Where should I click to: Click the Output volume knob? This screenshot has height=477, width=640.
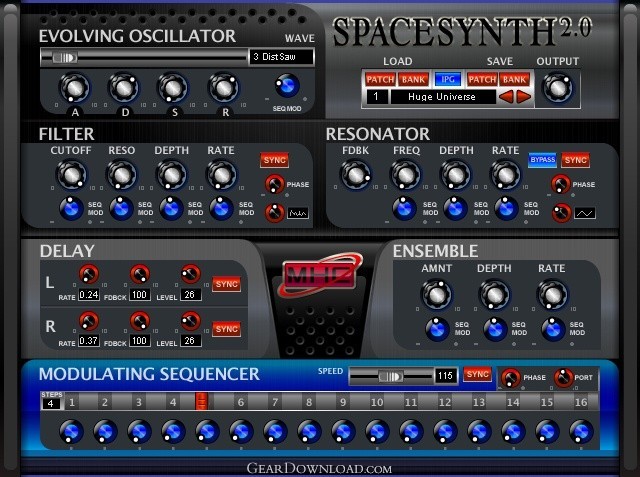tap(557, 88)
